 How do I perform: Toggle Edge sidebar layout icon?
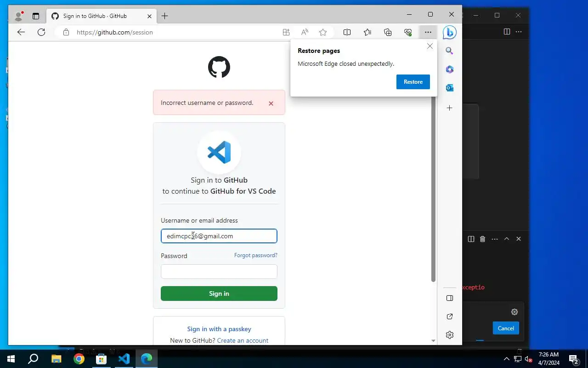[x=450, y=298]
